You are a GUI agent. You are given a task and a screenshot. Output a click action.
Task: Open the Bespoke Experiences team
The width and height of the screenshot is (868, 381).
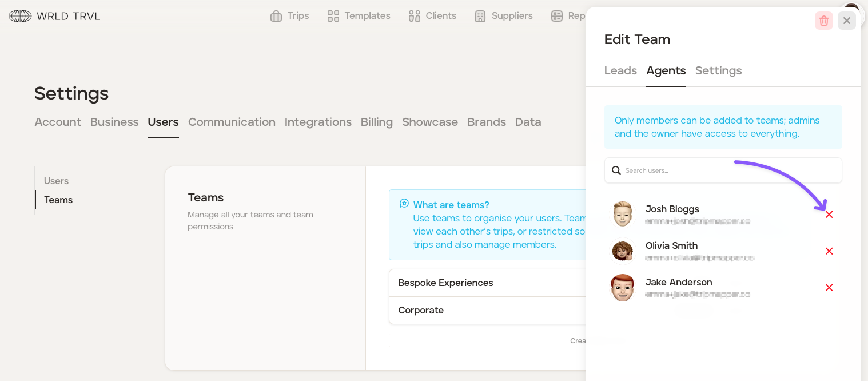(445, 283)
